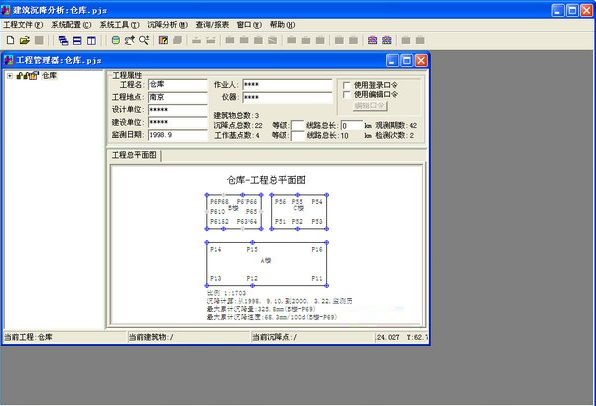Click the disabled 编辑口令 button
This screenshot has width=596, height=406.
click(370, 106)
